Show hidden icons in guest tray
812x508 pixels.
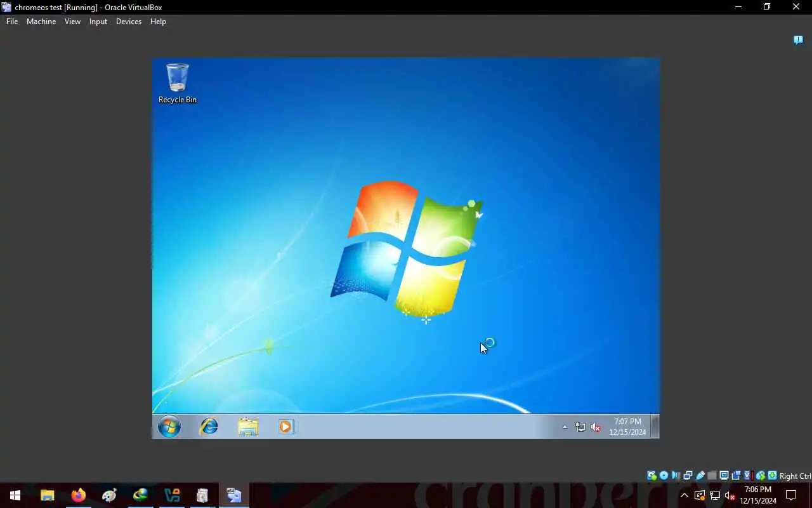coord(565,427)
